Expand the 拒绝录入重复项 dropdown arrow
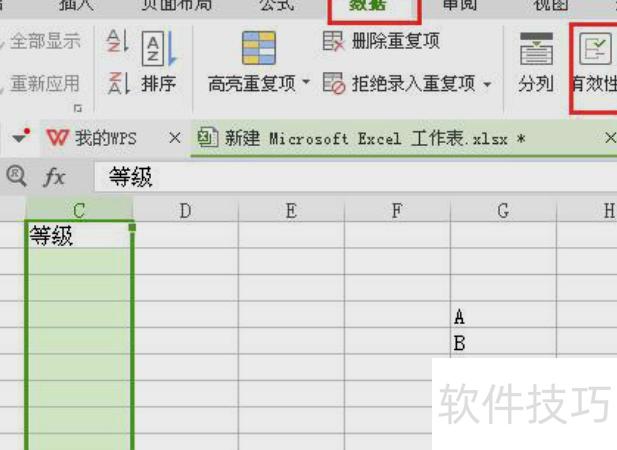Viewport: 617px width, 450px height. pyautogui.click(x=487, y=84)
